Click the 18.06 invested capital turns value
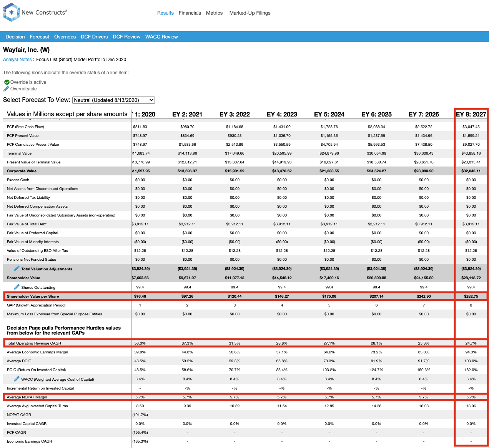489x448 pixels. 471,406
